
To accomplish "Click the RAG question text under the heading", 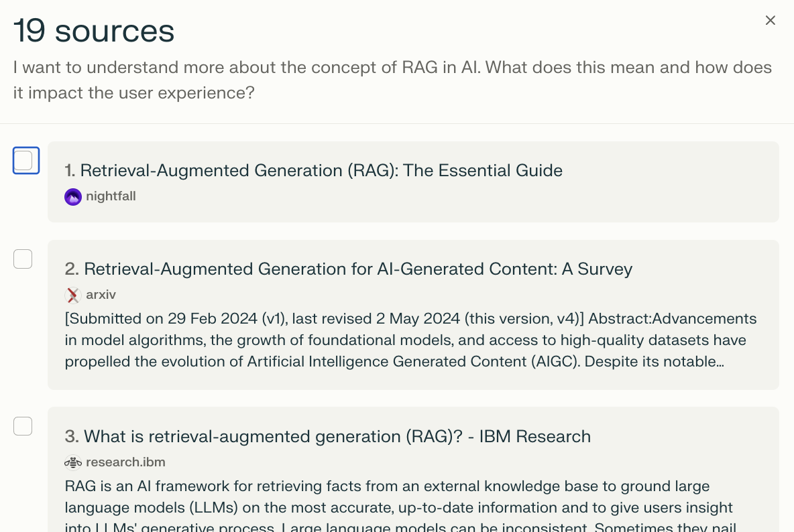I will pos(392,80).
